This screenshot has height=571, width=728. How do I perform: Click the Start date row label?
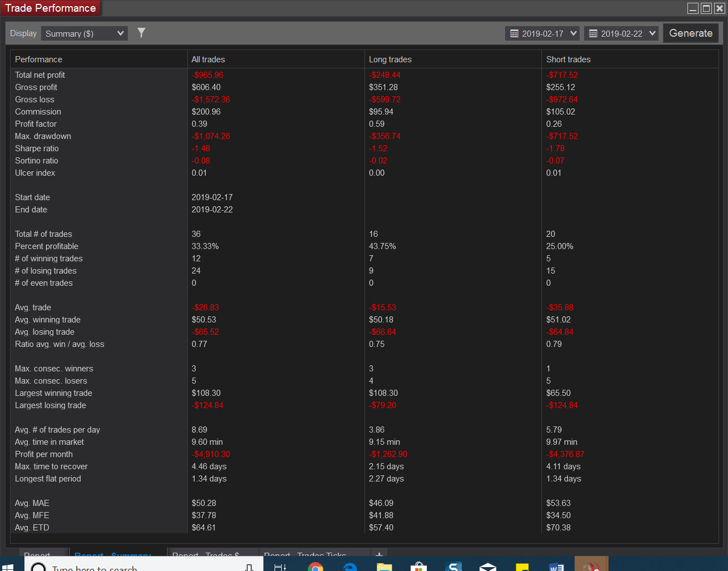point(32,197)
